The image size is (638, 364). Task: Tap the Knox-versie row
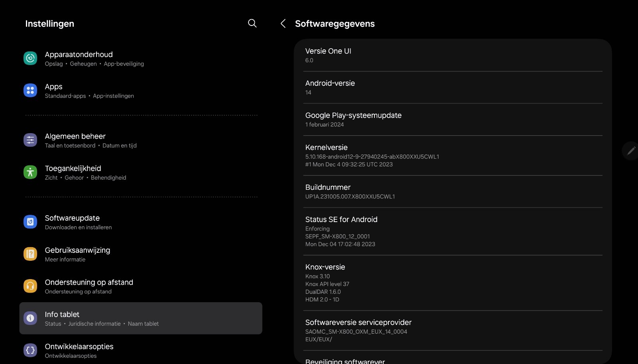click(x=453, y=283)
